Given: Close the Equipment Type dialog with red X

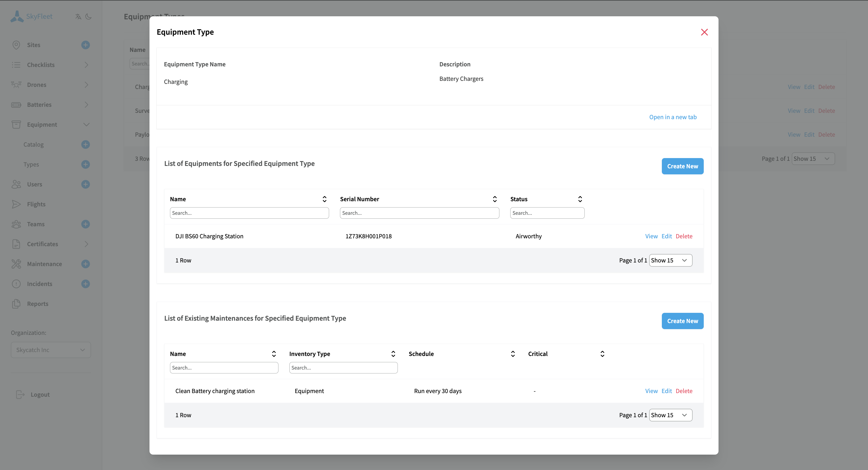Looking at the screenshot, I should (x=704, y=32).
